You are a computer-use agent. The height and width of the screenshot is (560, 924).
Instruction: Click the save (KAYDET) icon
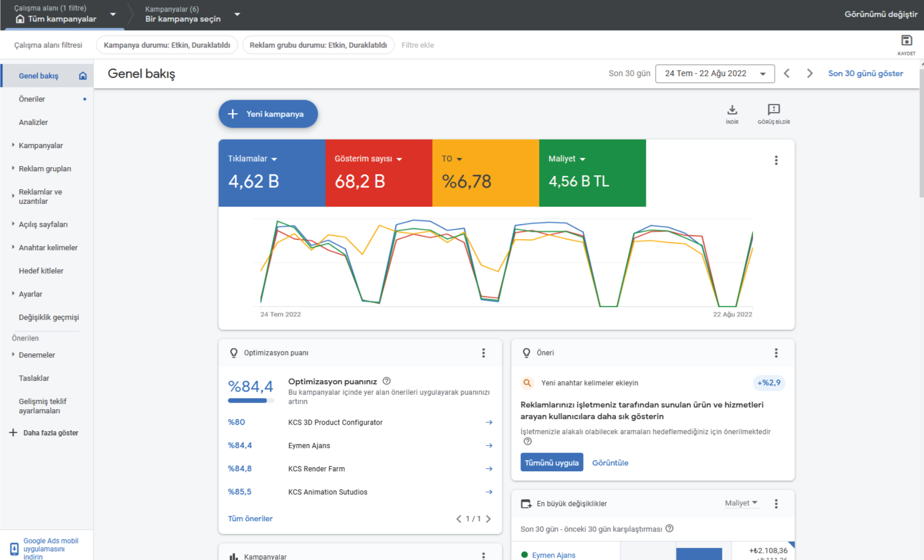coord(906,41)
